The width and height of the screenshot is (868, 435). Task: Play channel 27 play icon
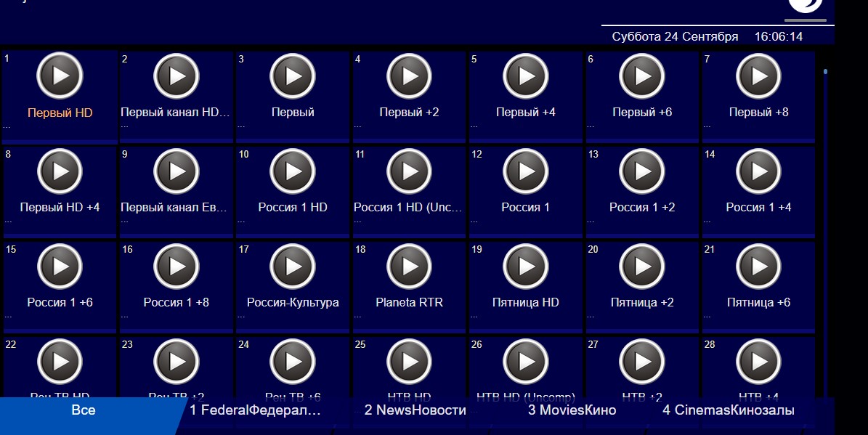(x=642, y=362)
